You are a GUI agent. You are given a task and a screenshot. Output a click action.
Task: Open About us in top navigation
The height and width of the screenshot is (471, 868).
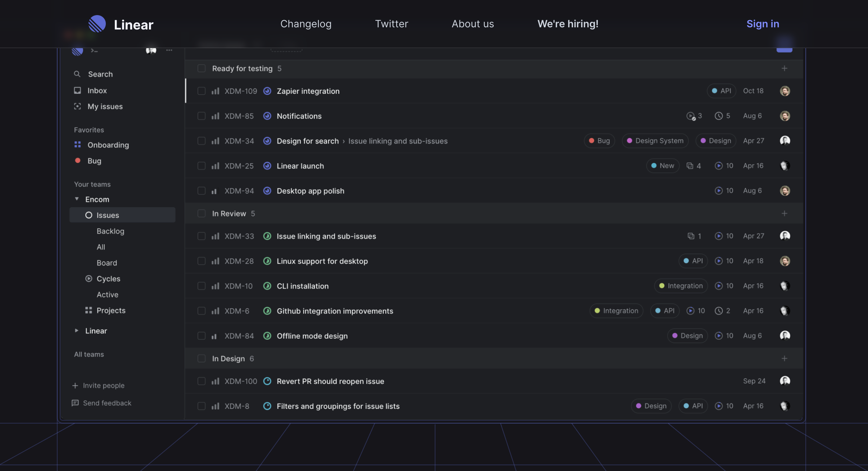point(473,24)
